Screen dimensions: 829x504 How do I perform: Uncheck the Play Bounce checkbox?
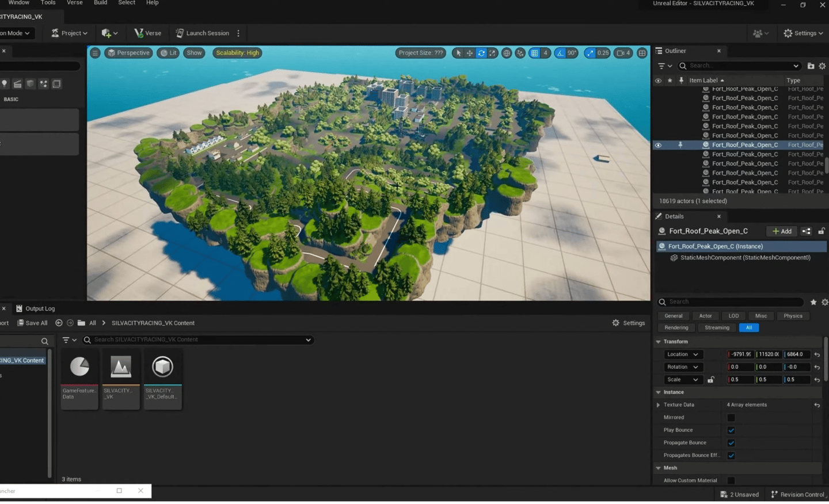731,430
